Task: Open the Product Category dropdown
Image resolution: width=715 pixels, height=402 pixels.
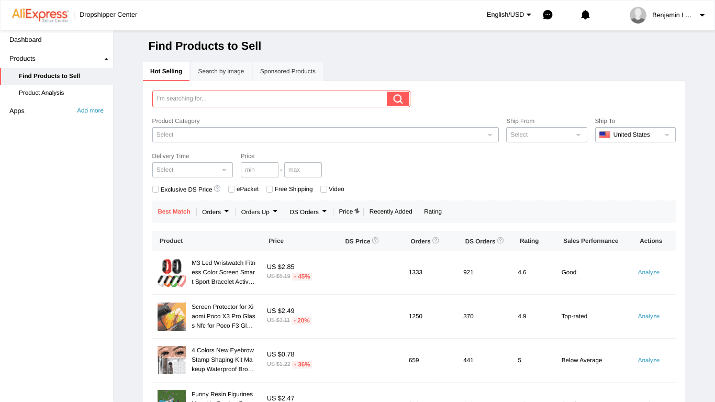Action: click(x=325, y=135)
